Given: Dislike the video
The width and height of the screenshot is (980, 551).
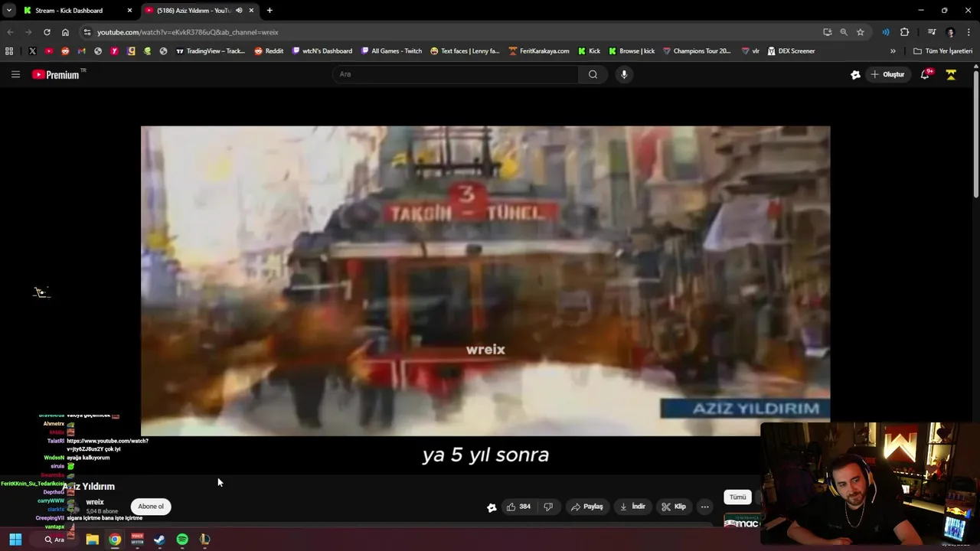Looking at the screenshot, I should coord(548,507).
